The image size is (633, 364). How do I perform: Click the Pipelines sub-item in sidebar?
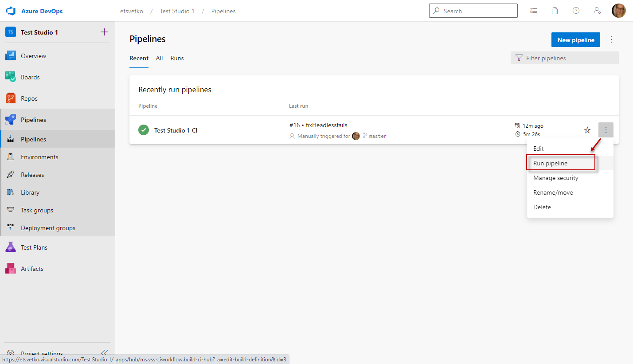pos(58,139)
